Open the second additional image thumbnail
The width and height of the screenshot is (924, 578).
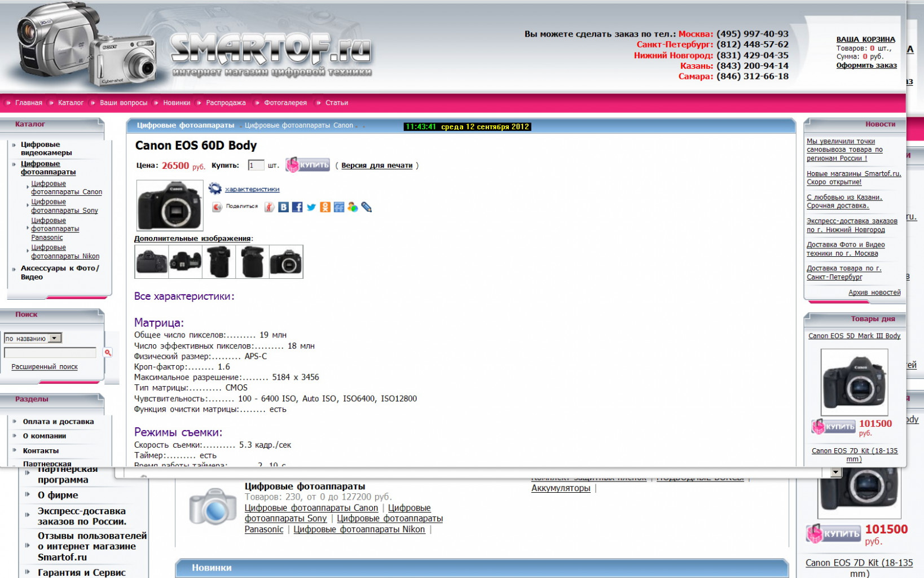pyautogui.click(x=186, y=262)
